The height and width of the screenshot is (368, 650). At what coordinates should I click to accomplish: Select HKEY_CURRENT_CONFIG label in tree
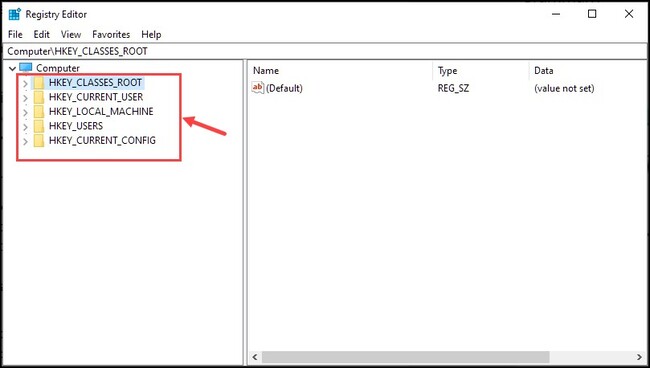[x=102, y=140]
